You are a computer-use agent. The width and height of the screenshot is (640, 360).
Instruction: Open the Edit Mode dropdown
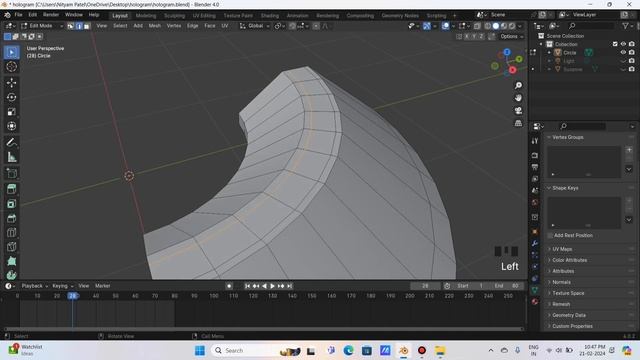pos(42,26)
